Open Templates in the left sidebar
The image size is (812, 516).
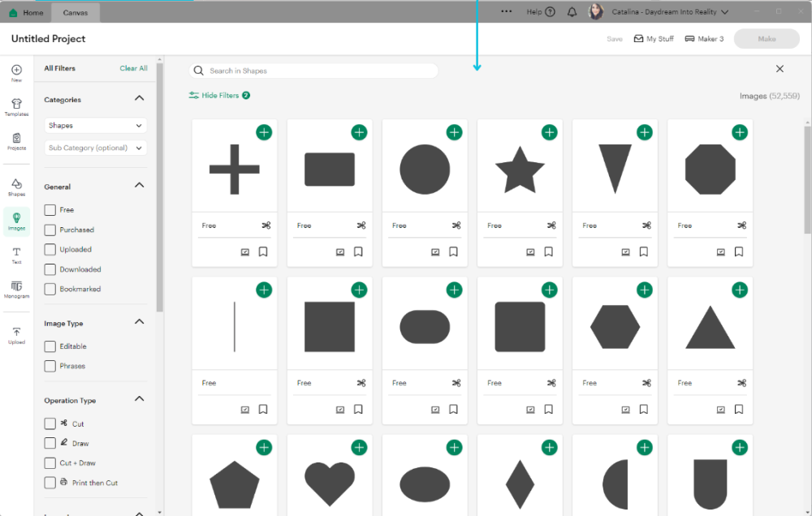pyautogui.click(x=16, y=107)
